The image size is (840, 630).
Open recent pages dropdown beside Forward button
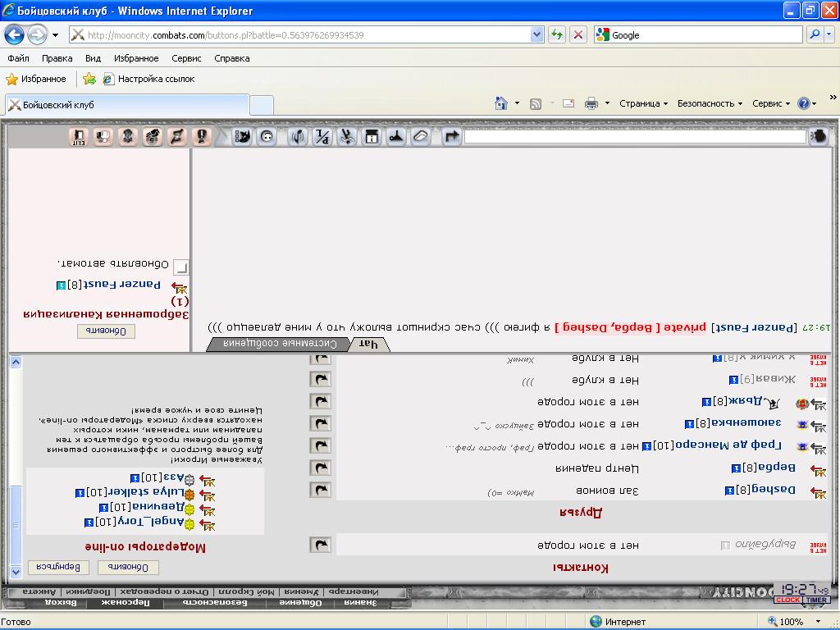(x=55, y=35)
